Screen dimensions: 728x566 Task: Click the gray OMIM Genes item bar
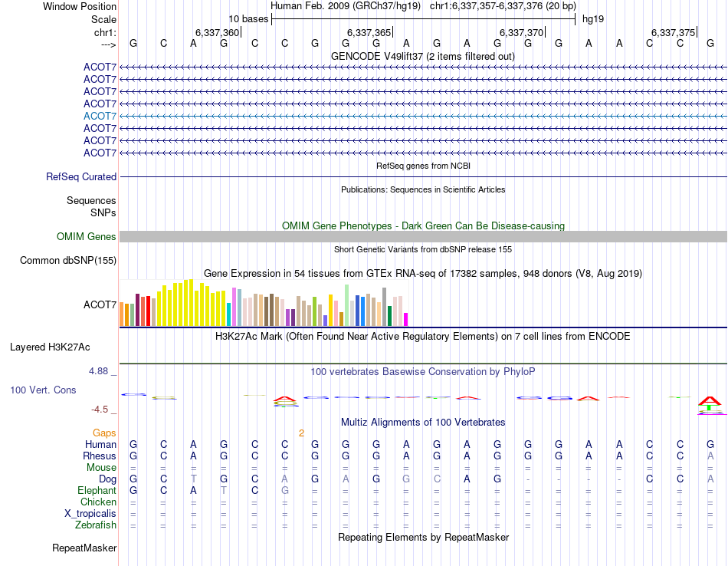423,236
